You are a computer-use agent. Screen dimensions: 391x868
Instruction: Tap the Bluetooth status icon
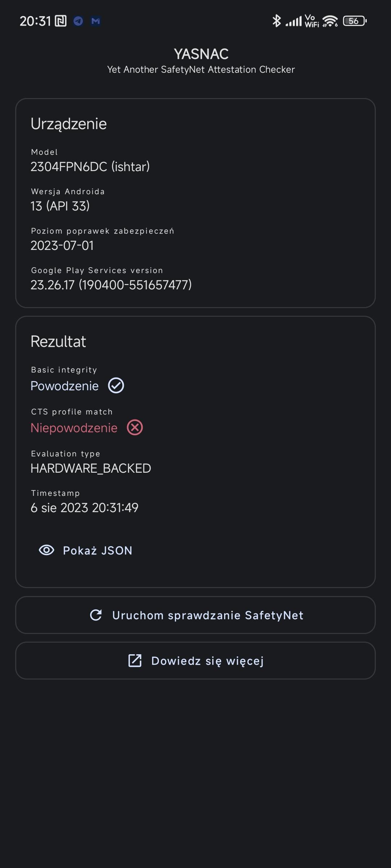(276, 21)
